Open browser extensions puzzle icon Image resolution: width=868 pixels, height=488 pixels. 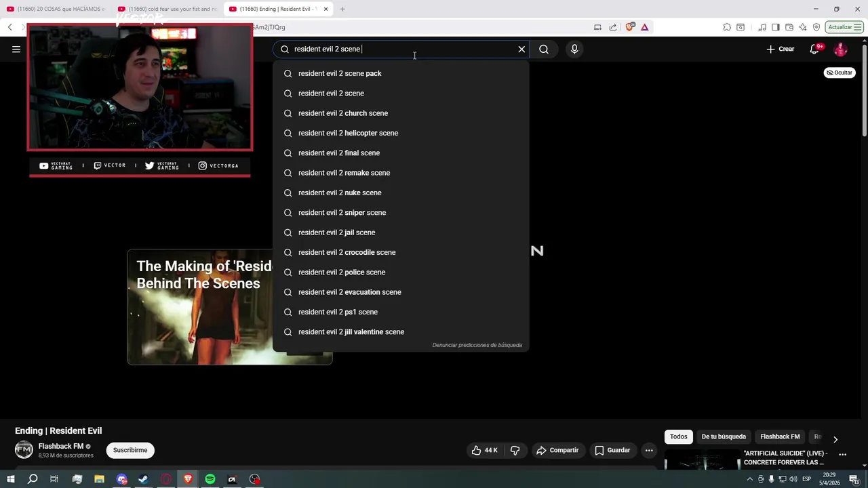point(727,27)
